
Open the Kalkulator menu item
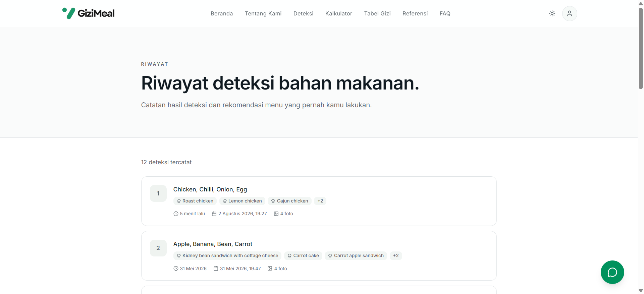(339, 13)
